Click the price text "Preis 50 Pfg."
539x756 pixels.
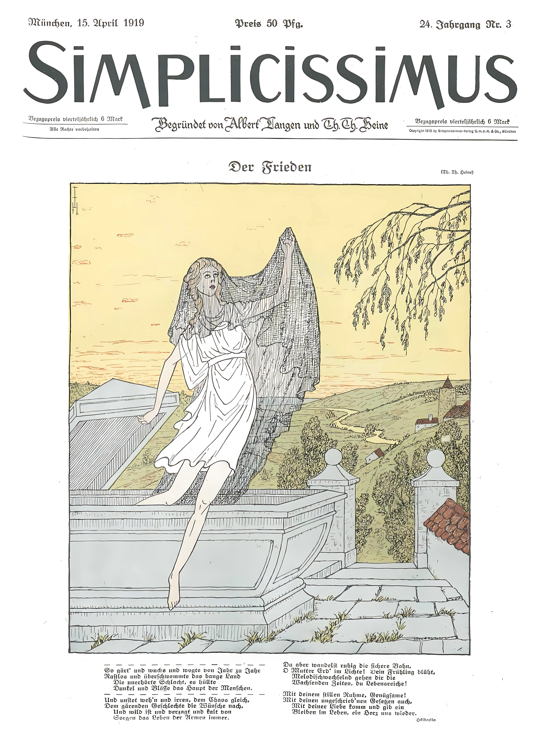tap(269, 24)
